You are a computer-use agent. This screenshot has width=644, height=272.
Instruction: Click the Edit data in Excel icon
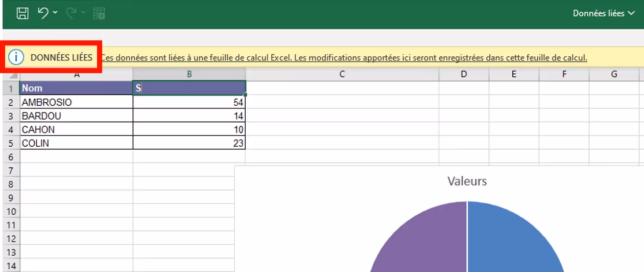tap(99, 14)
